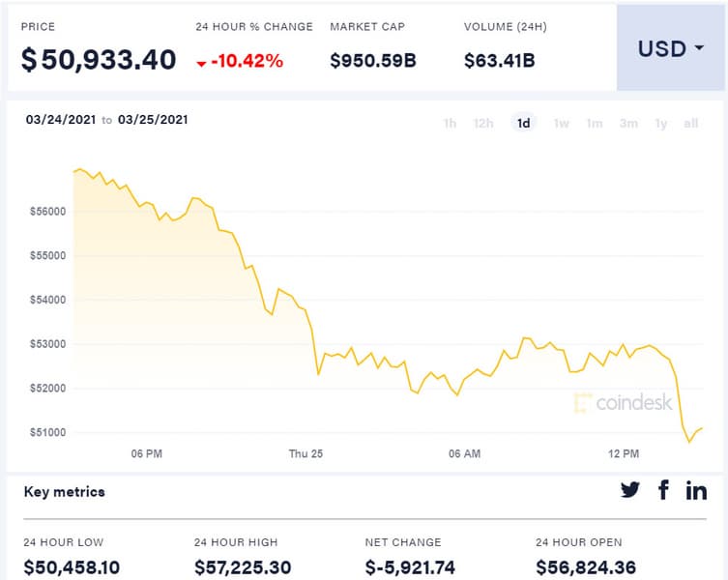Open the USD currency dropdown
The width and height of the screenshot is (728, 580).
point(670,48)
